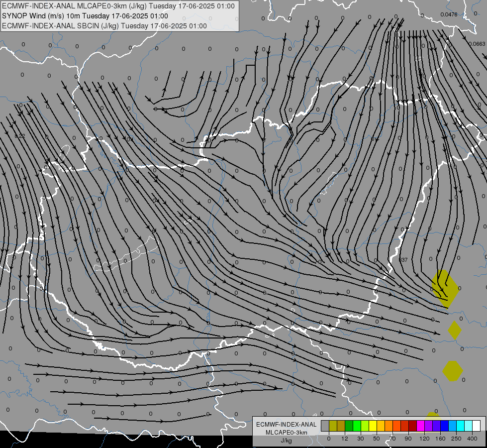Select the legend tick label 70
This screenshot has height=448, width=487.
[x=392, y=439]
